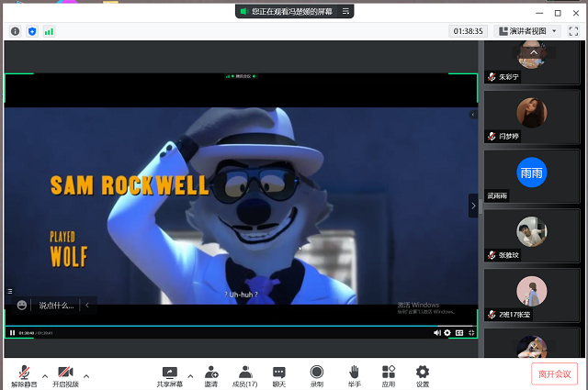The width and height of the screenshot is (588, 390).
Task: Pause the shared video player
Action: tap(12, 332)
